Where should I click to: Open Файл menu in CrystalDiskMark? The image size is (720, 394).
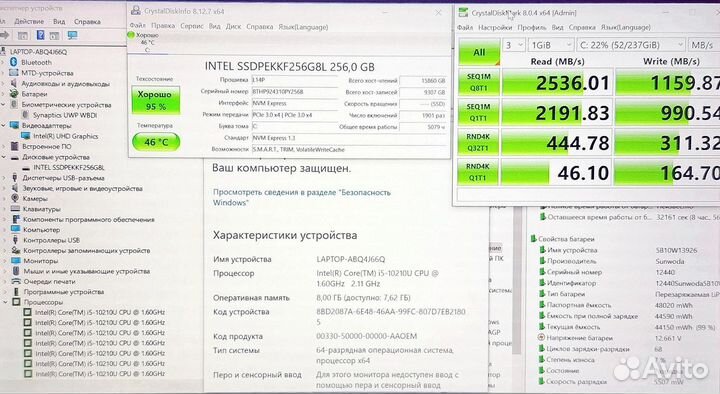[x=465, y=28]
